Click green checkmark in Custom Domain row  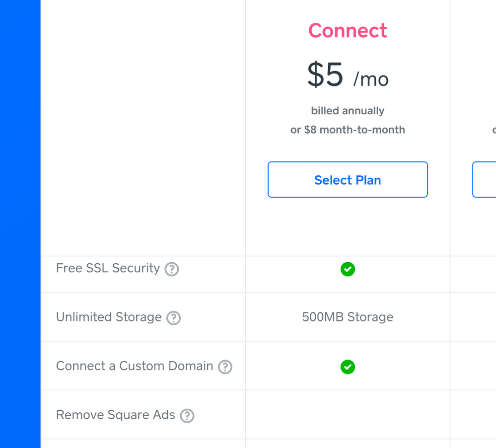348,367
